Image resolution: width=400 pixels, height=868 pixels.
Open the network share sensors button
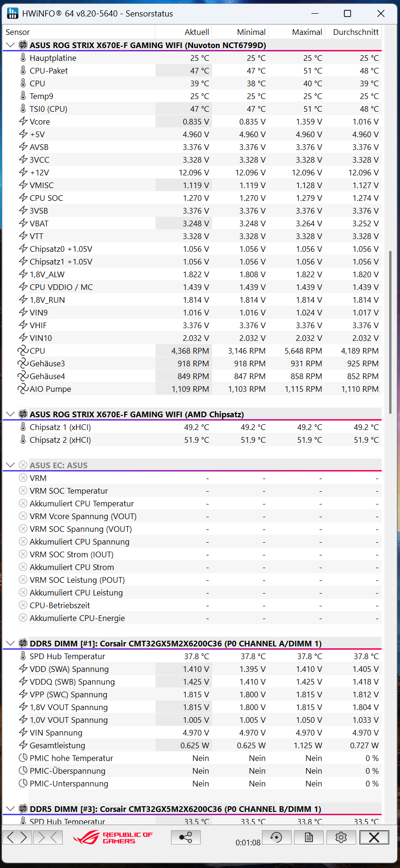coord(186,837)
